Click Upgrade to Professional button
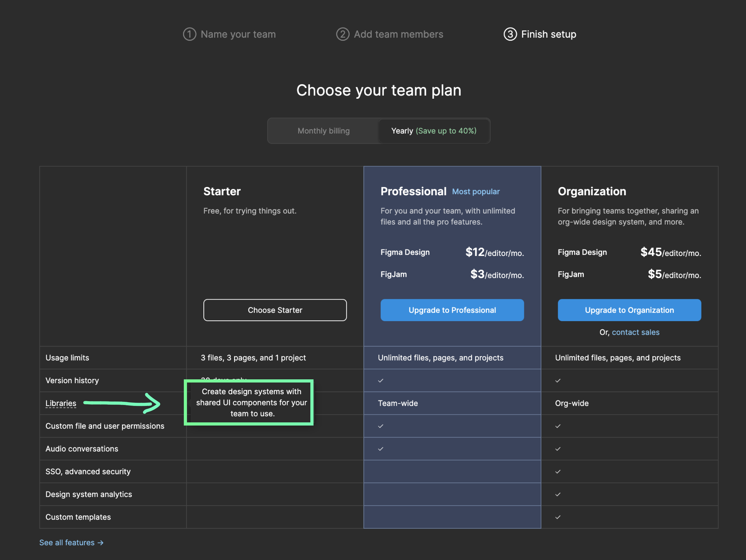 tap(452, 310)
